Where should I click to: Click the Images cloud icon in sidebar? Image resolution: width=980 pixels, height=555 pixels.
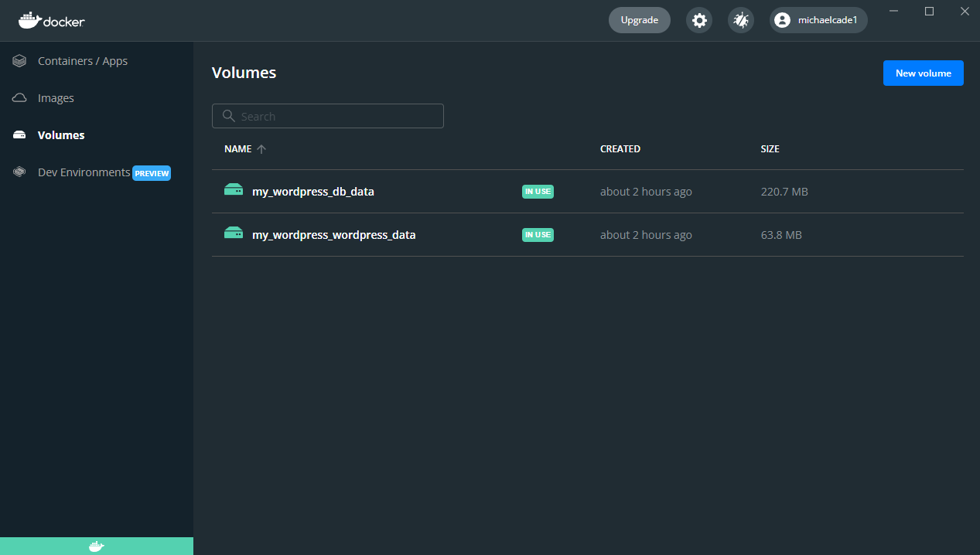pos(20,98)
